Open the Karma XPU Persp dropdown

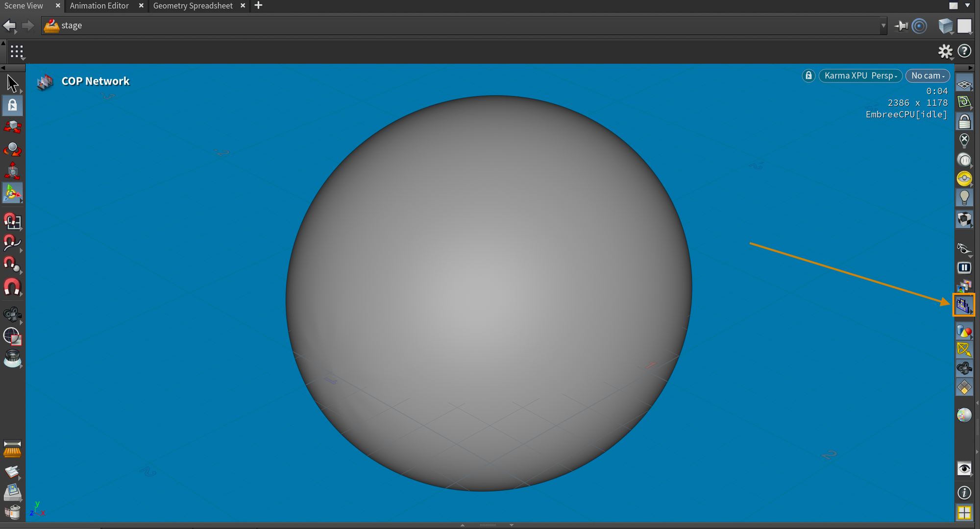click(860, 76)
